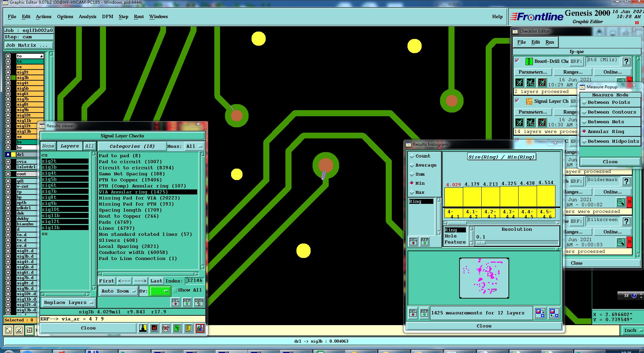Click the magnifier results icon in the Soldermask check
The width and height of the screenshot is (644, 353).
coord(621,202)
